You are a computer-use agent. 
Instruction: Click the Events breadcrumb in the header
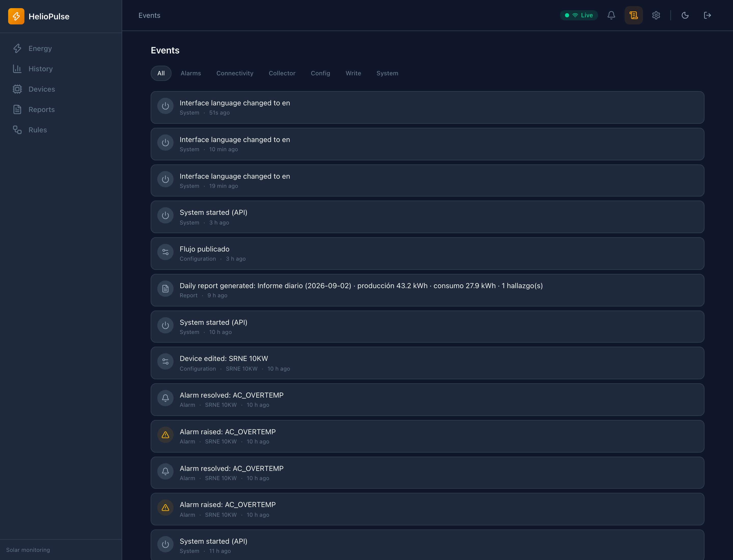pos(149,15)
